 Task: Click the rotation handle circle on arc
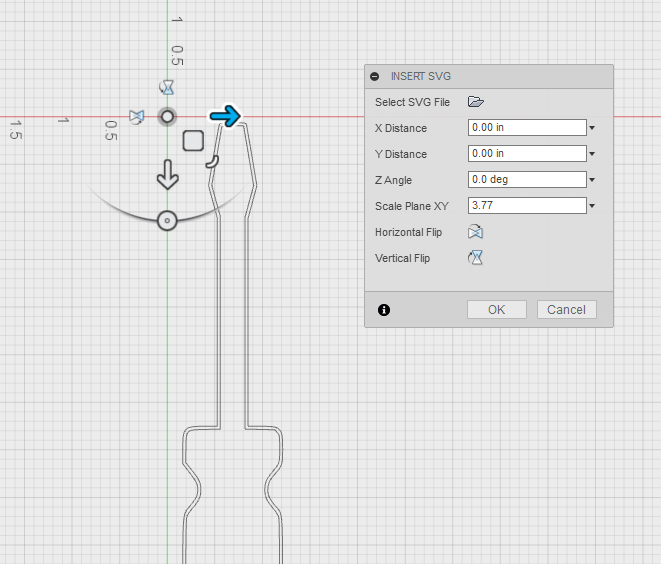click(167, 220)
